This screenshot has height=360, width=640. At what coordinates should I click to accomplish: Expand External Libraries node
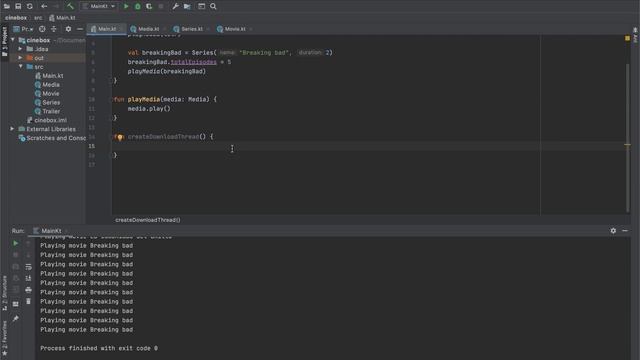tap(12, 129)
